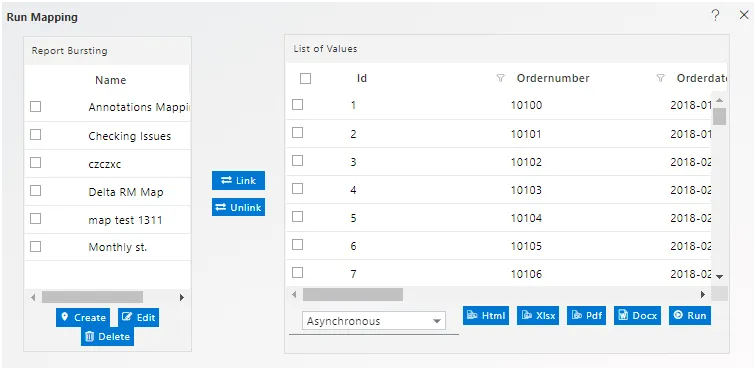Check the Delta RM Map checkbox
This screenshot has height=370, width=756.
(x=35, y=191)
